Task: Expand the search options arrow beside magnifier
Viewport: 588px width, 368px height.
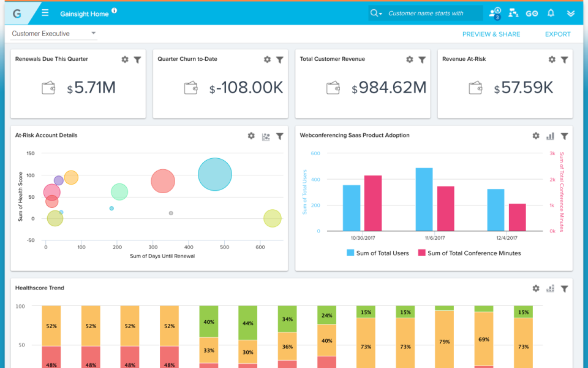Action: [x=380, y=12]
